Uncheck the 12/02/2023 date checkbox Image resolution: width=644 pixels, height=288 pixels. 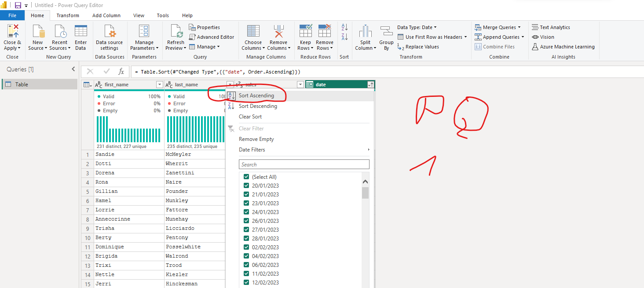[246, 282]
